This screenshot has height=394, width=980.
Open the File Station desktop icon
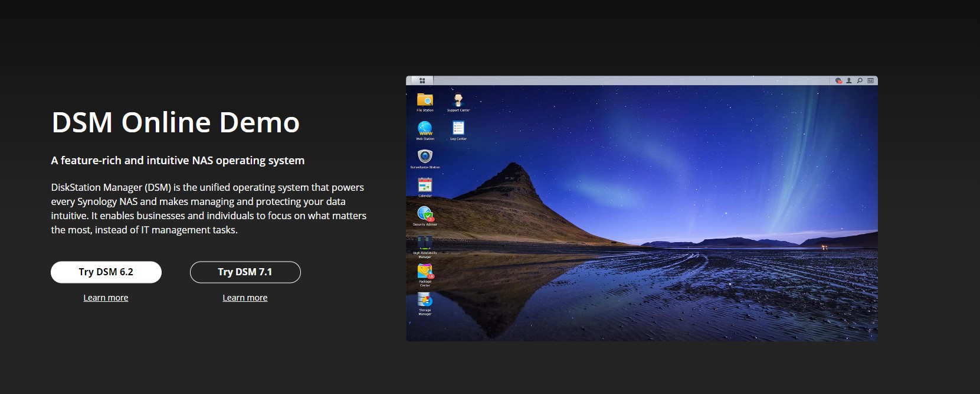tap(425, 102)
